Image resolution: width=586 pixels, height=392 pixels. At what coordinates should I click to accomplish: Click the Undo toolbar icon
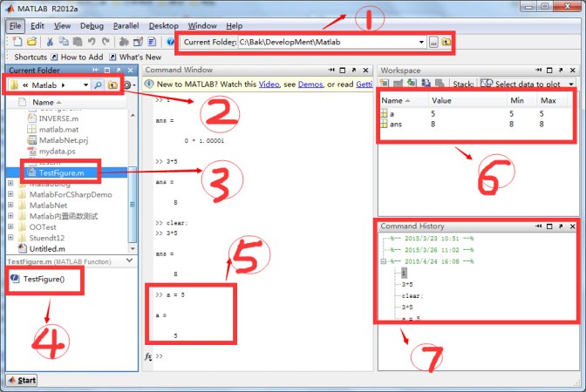pyautogui.click(x=92, y=42)
